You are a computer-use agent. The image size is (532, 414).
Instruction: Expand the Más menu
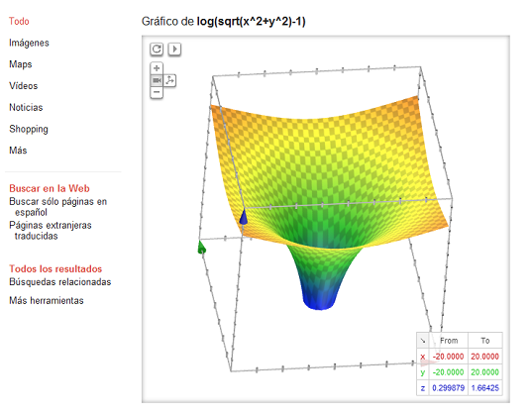(x=18, y=151)
